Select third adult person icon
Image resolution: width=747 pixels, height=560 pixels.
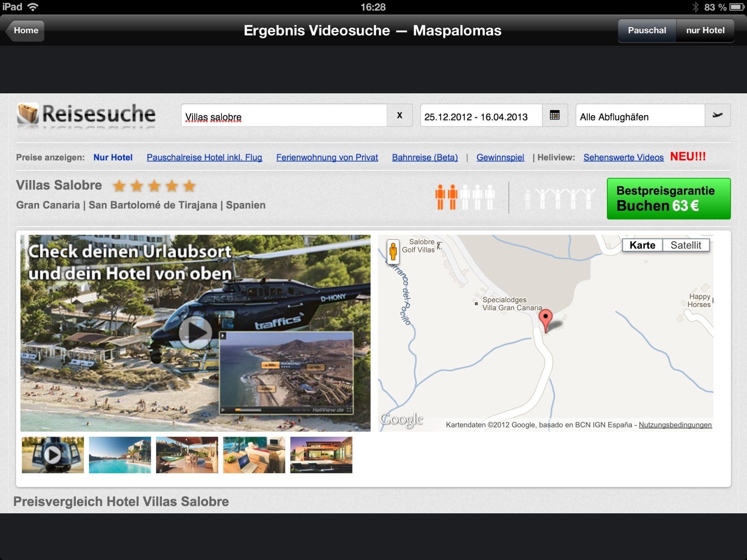[465, 197]
